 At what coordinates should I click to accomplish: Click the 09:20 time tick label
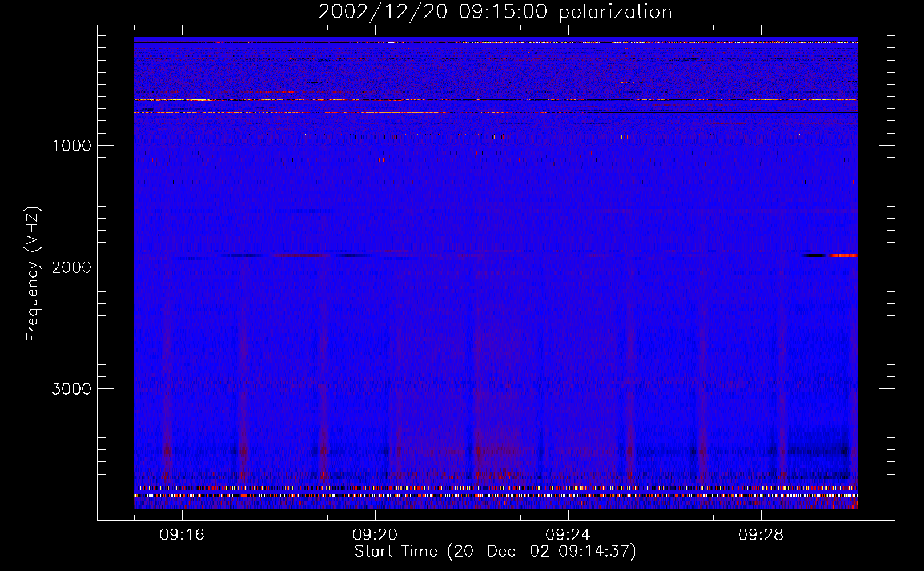click(375, 535)
